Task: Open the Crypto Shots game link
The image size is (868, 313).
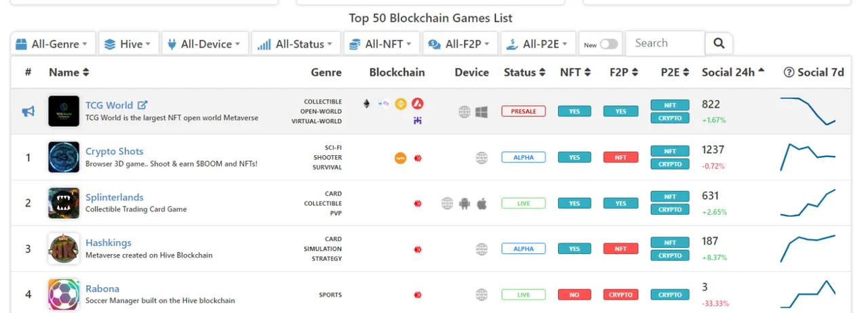Action: [115, 151]
